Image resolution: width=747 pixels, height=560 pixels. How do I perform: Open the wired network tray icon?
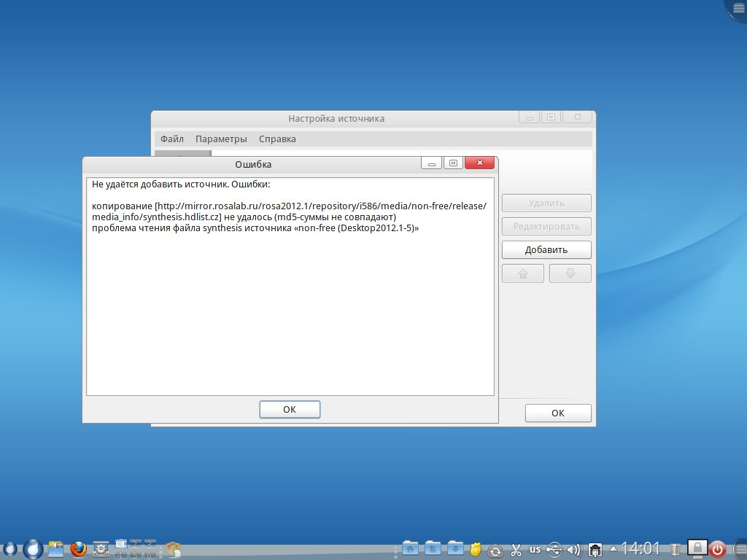tap(595, 550)
